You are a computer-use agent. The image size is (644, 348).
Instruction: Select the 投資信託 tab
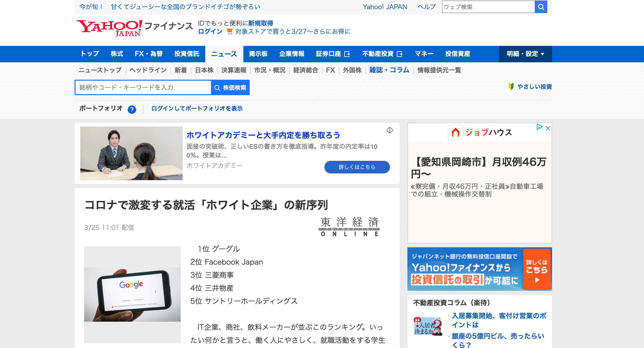click(x=187, y=54)
